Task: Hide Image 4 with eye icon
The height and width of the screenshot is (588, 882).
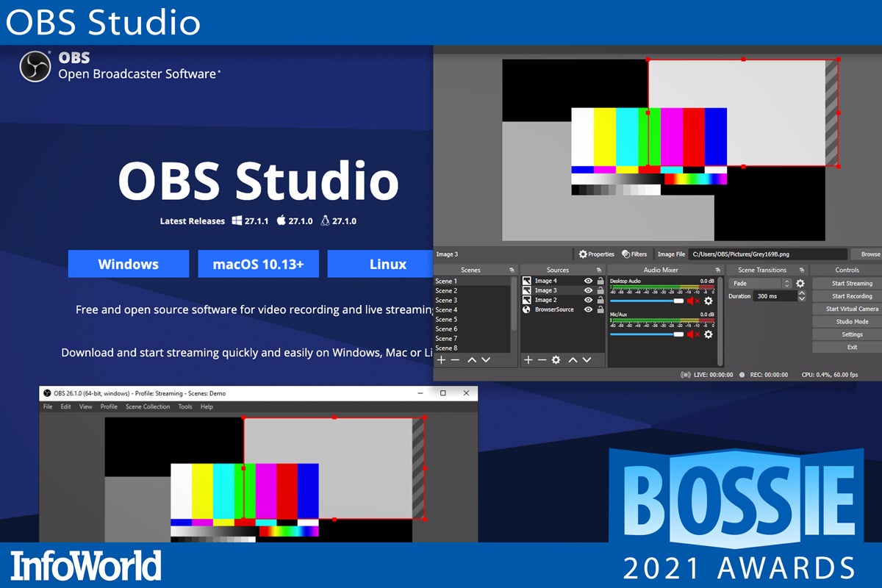Action: [588, 281]
